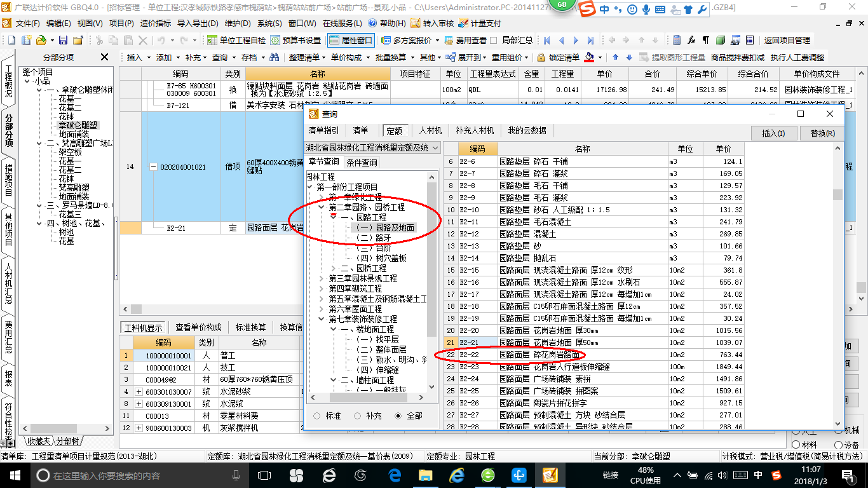Click the open folder toolbar icon
This screenshot has height=488, width=868.
(41, 40)
